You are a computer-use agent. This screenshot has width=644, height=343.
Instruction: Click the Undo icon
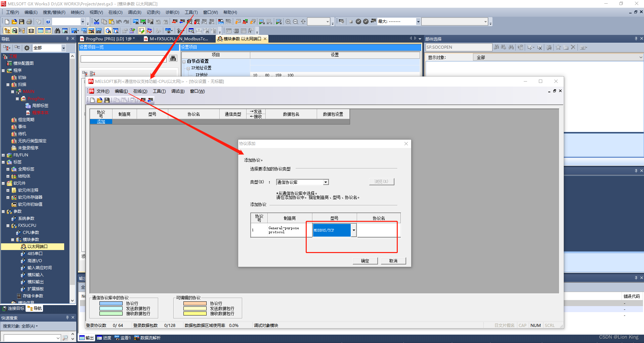click(119, 21)
